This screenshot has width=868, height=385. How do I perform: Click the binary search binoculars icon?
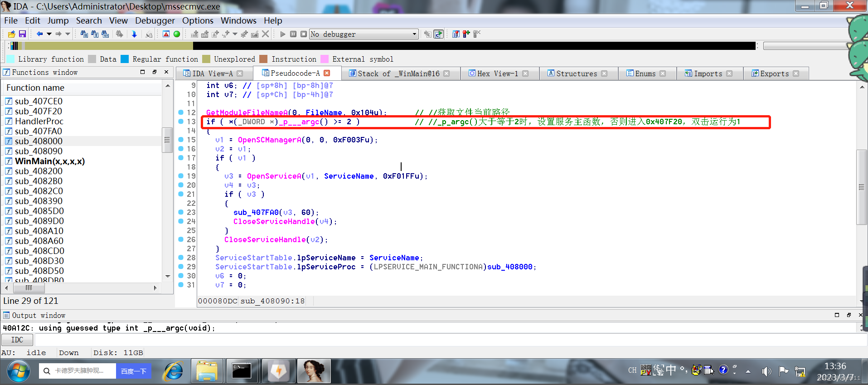[x=105, y=34]
